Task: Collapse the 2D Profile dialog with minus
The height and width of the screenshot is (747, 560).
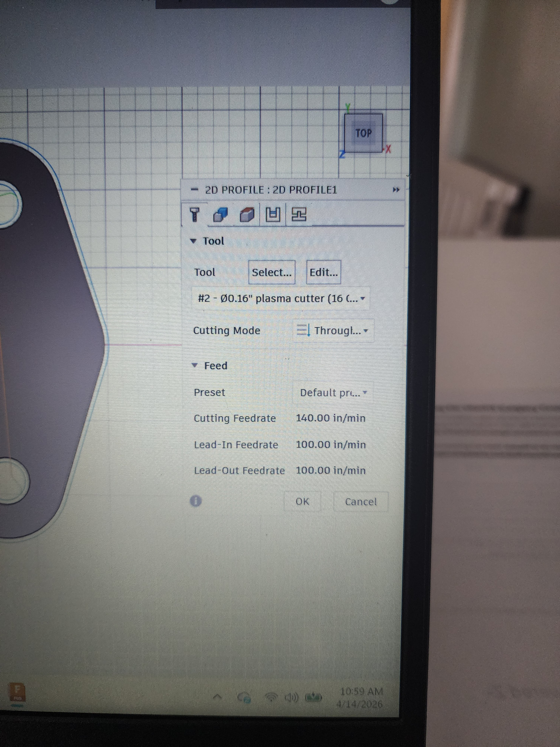Action: (x=195, y=189)
